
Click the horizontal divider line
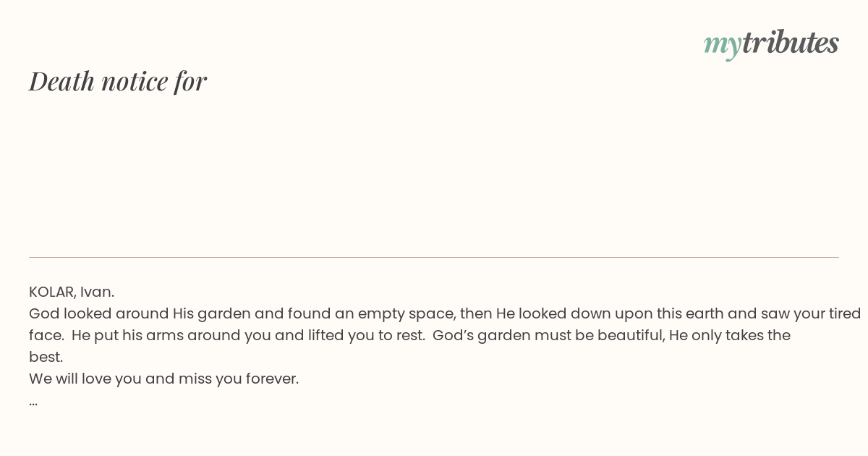(x=434, y=257)
